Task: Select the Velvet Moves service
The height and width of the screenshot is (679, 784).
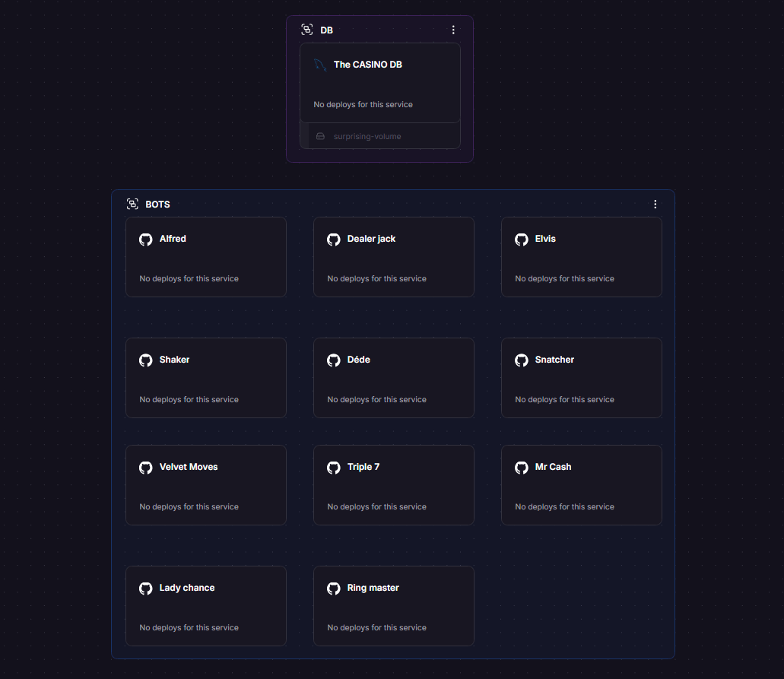Action: click(x=205, y=485)
